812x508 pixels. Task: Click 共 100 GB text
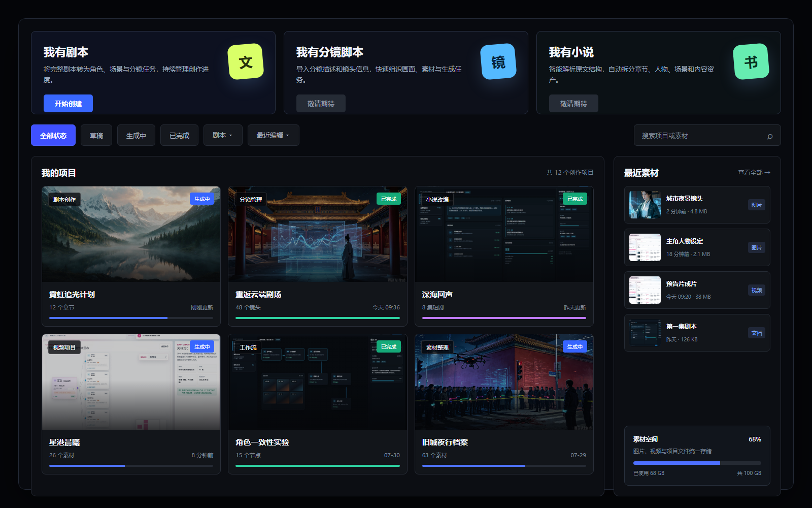tap(749, 473)
